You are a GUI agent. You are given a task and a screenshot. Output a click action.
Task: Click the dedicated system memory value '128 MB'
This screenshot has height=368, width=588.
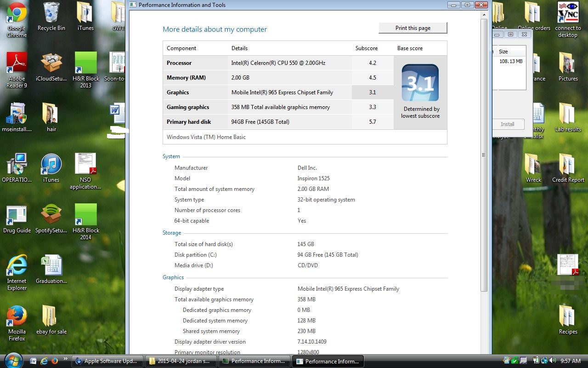[x=306, y=321]
